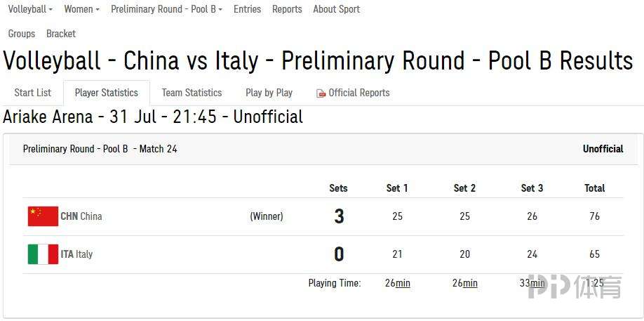Switch to the Team Statistics tab
The width and height of the screenshot is (644, 321).
[192, 93]
